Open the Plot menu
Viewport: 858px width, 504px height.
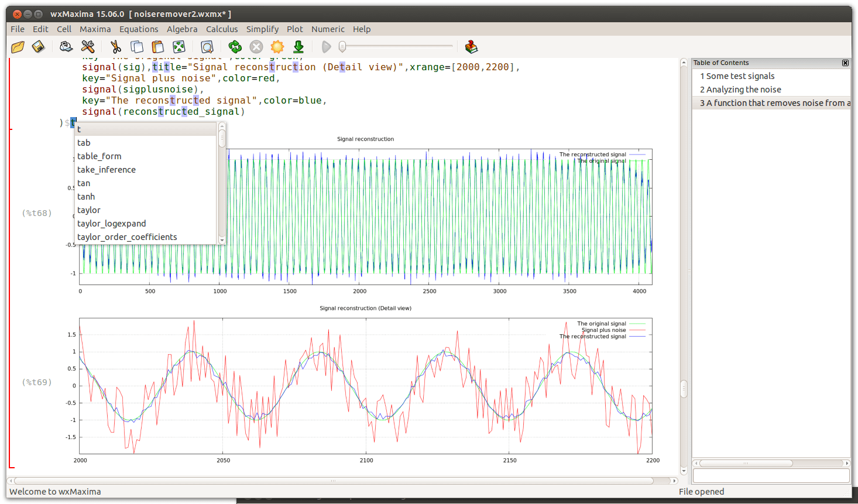coord(294,29)
